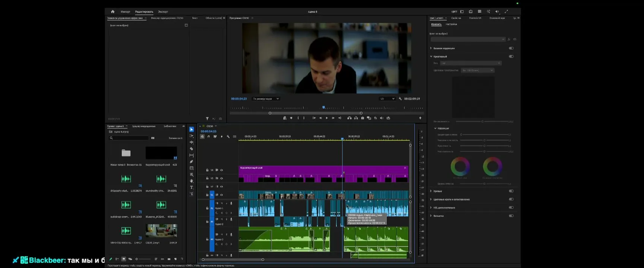Add a marker in the timeline header
644x268 pixels.
[x=222, y=137]
